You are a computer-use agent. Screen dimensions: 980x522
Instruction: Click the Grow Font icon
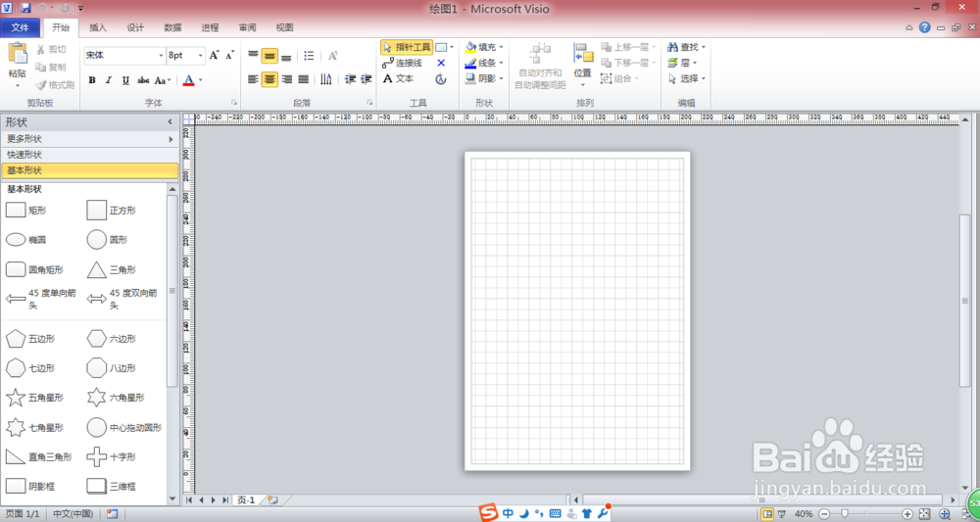tap(214, 56)
